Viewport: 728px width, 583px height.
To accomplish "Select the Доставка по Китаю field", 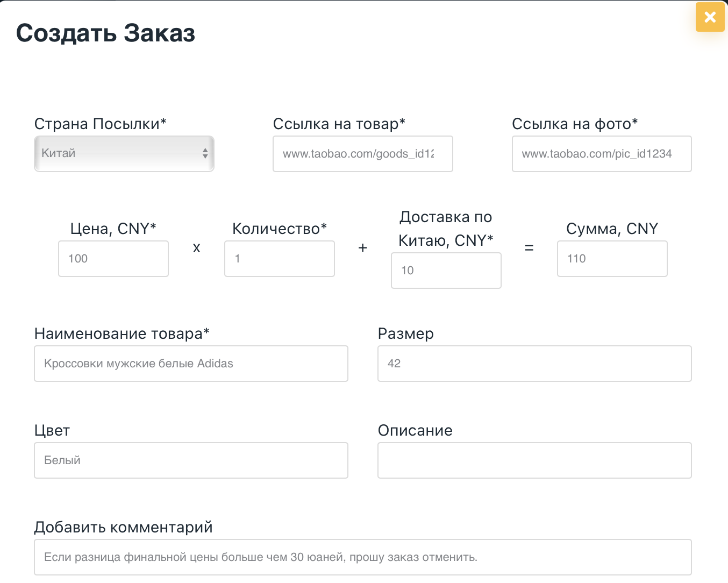I will (x=446, y=271).
